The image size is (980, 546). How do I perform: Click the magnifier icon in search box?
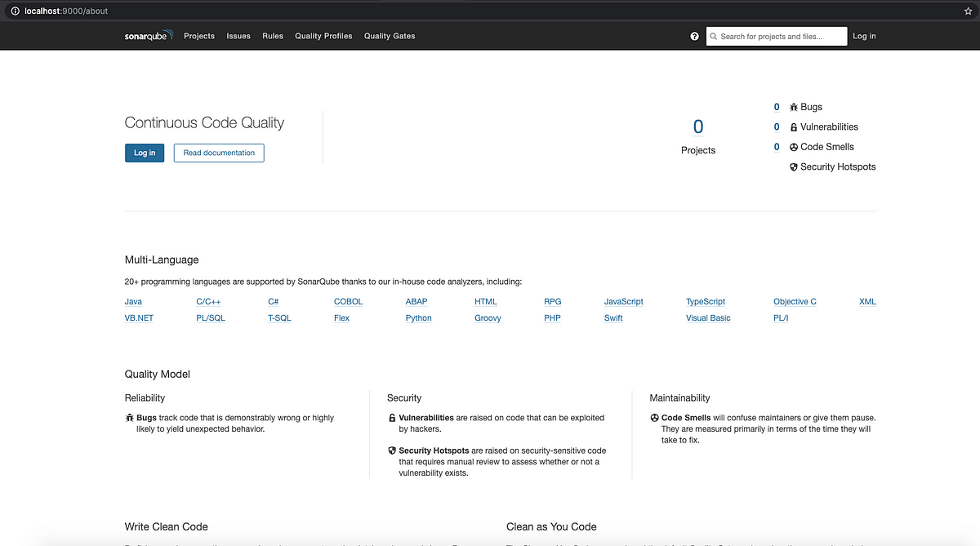tap(714, 37)
